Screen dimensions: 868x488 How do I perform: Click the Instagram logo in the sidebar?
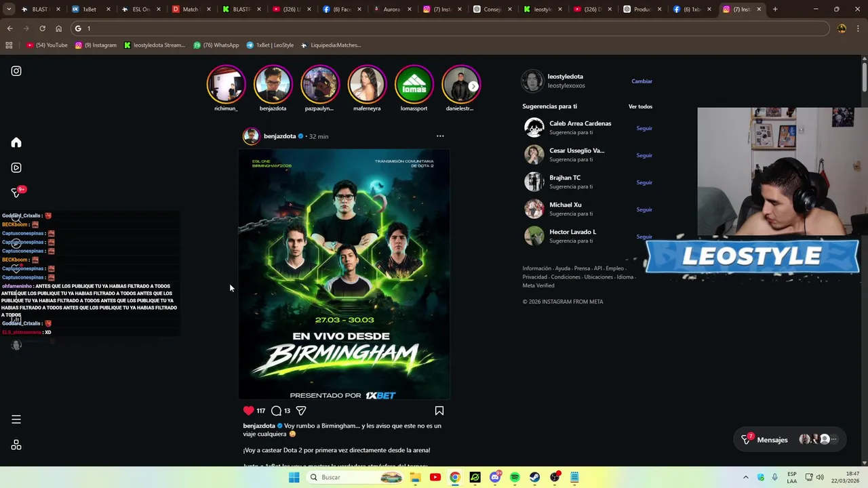[16, 70]
